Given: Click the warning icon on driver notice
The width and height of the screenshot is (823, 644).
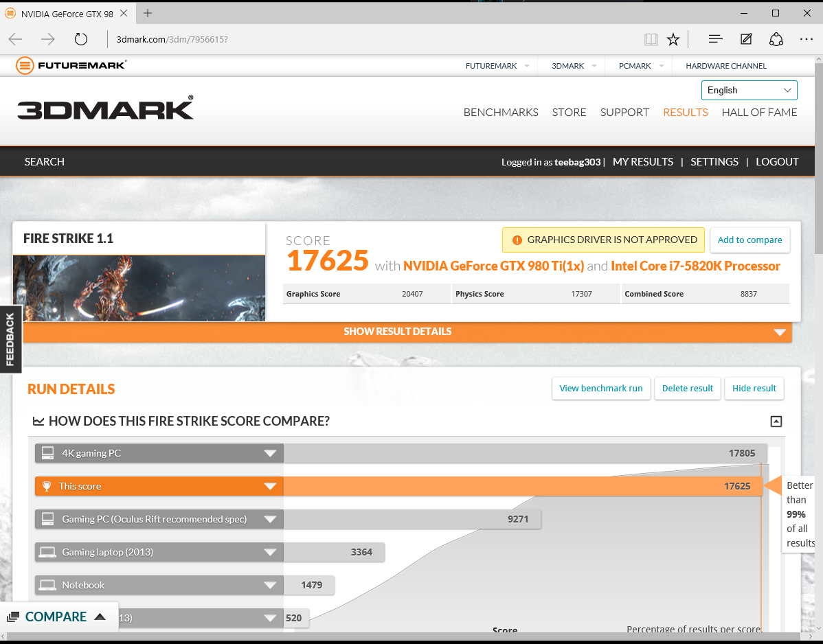Looking at the screenshot, I should [x=517, y=240].
